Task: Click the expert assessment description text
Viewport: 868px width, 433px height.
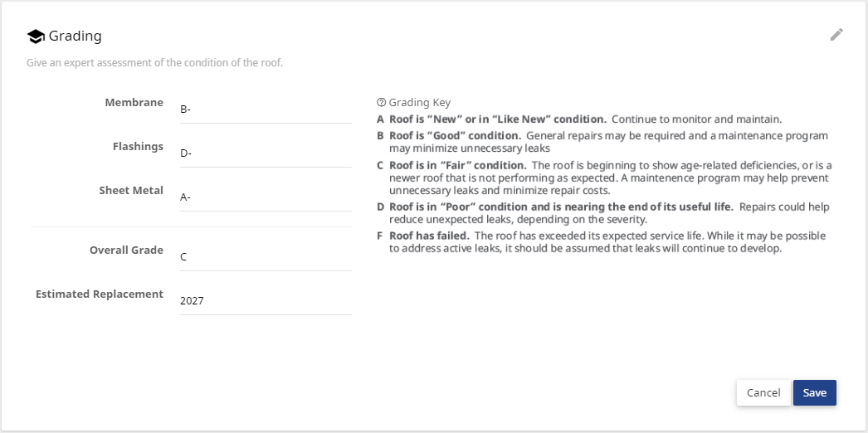Action: (x=155, y=62)
